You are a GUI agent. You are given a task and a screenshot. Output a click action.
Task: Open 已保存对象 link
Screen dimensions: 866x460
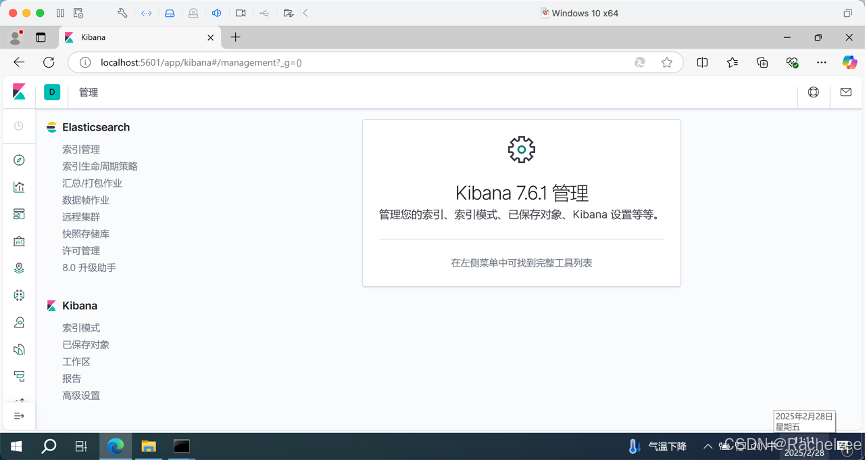coord(86,345)
